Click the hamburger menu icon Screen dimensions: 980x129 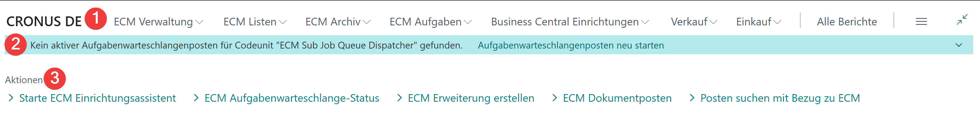click(x=921, y=22)
